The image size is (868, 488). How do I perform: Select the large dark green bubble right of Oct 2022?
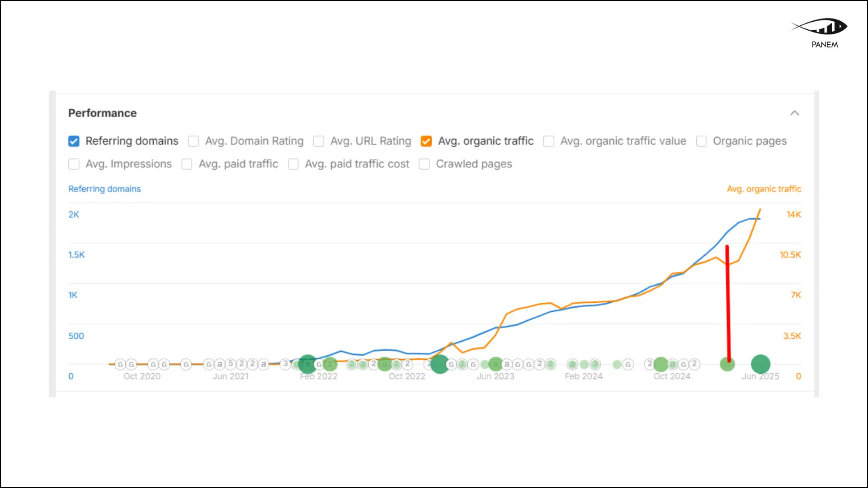(x=439, y=364)
